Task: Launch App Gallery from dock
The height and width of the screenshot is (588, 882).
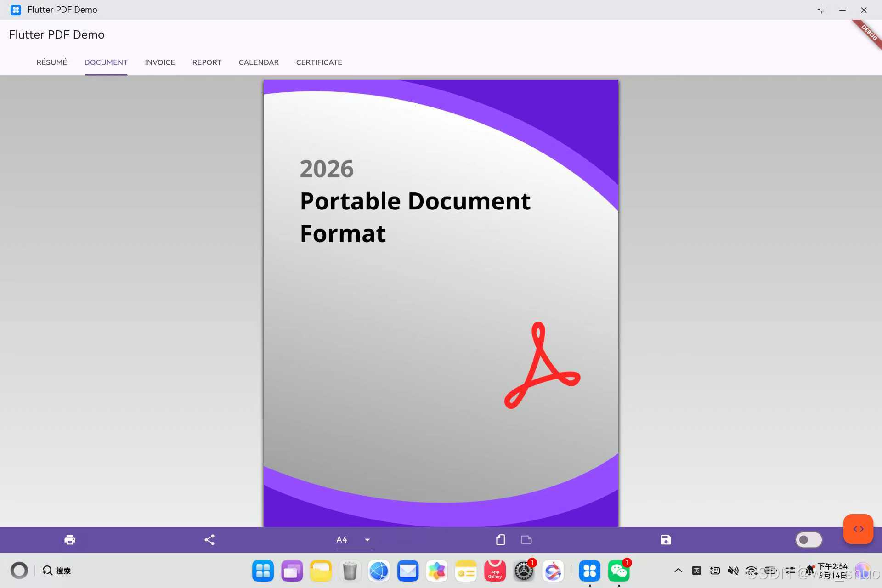Action: [495, 571]
